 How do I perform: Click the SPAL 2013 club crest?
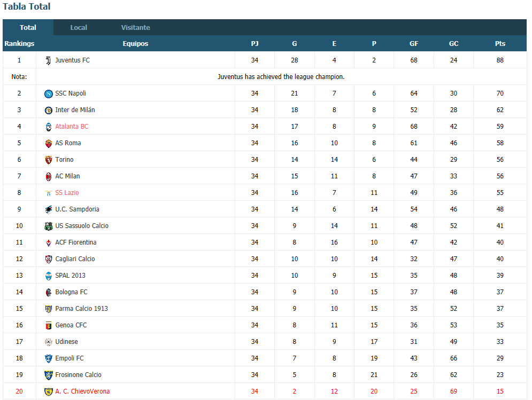coord(49,276)
